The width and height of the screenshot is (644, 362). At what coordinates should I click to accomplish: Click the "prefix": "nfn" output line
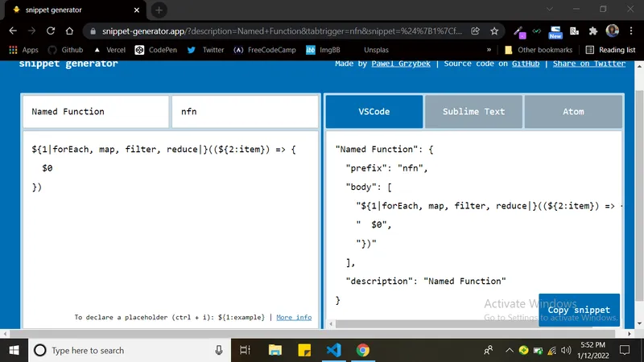click(x=386, y=168)
